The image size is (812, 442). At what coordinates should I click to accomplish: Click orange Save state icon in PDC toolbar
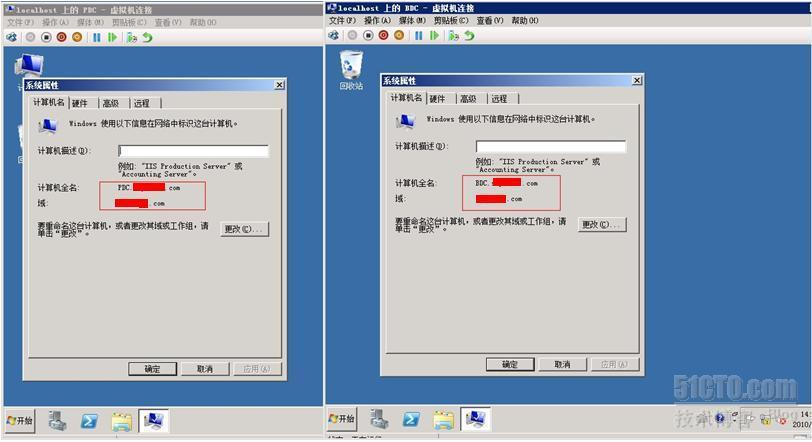[77, 37]
